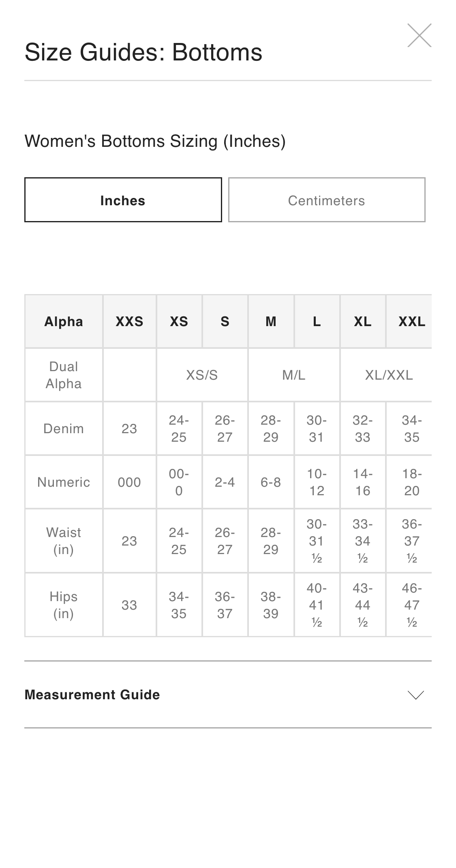Switch to the Centimeters tab
This screenshot has width=456, height=868.
327,200
